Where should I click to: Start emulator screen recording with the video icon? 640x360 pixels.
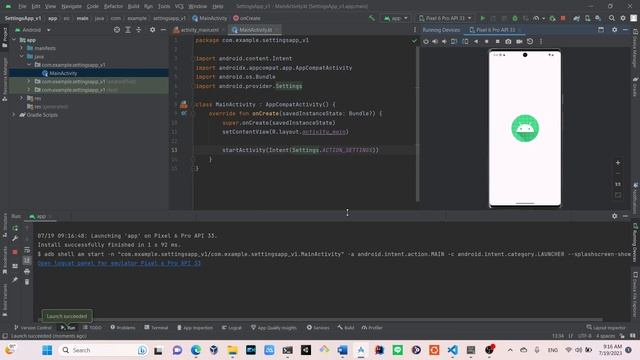(x=519, y=41)
